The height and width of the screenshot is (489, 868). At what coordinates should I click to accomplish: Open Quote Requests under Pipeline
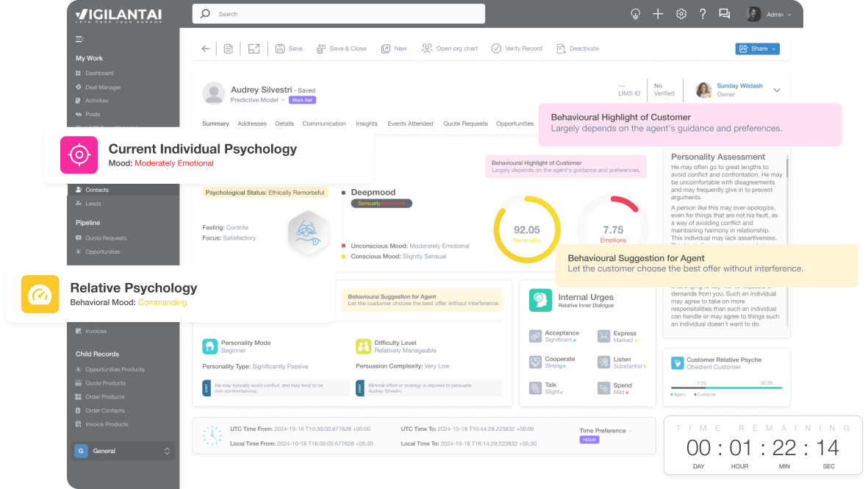pos(101,238)
